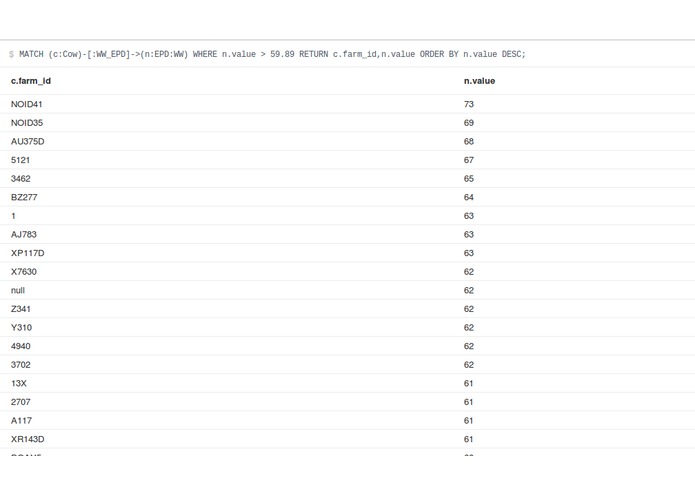
Task: Select the 2707 farm id cell
Action: tap(21, 402)
